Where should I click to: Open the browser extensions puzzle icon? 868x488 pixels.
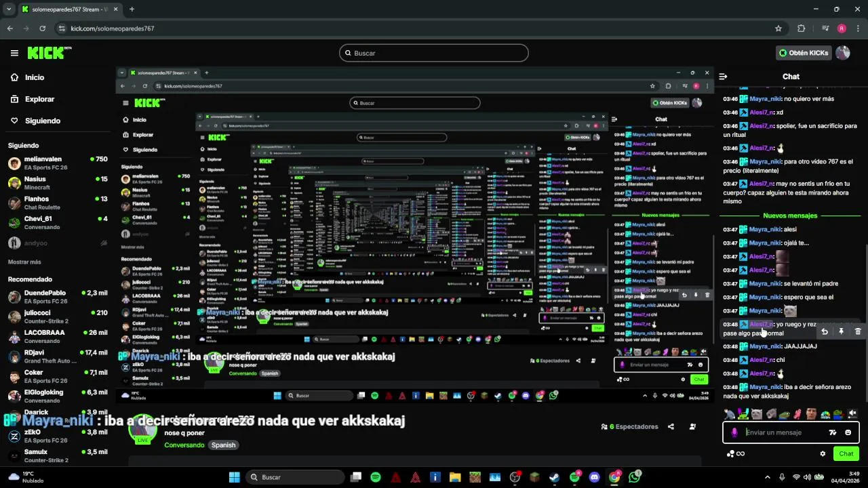click(802, 28)
